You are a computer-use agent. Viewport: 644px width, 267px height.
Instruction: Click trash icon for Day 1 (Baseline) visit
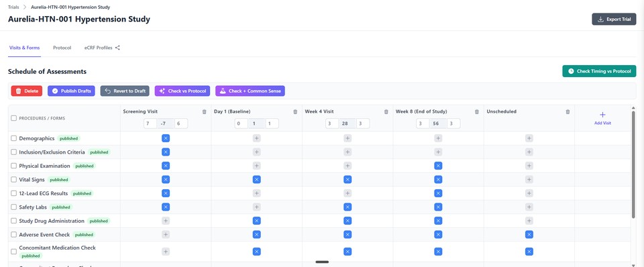(x=295, y=112)
